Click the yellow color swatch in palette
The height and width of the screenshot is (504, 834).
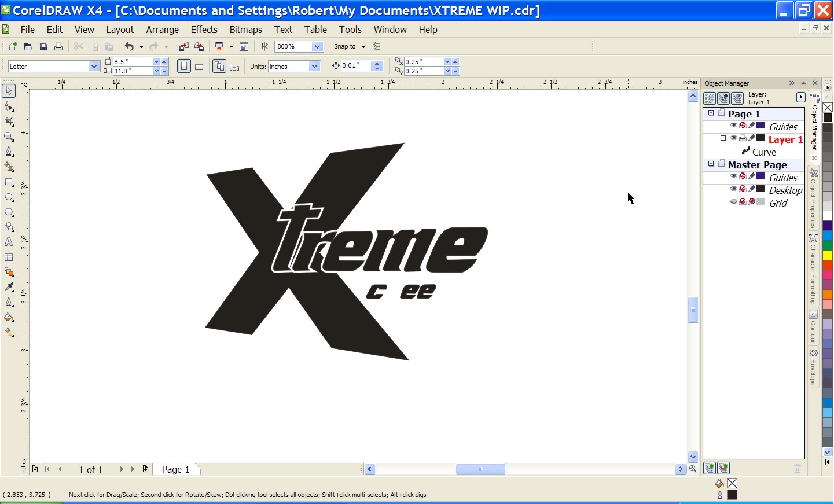pos(828,255)
